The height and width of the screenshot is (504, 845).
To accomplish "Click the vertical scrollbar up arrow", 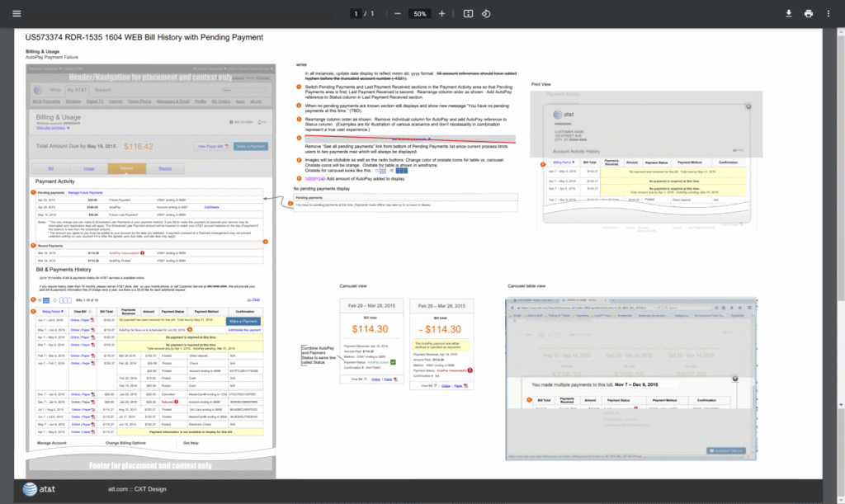I will click(x=841, y=33).
